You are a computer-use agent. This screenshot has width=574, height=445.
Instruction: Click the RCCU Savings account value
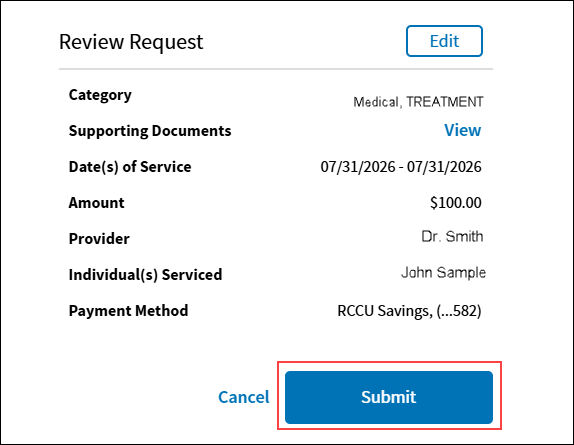[409, 311]
